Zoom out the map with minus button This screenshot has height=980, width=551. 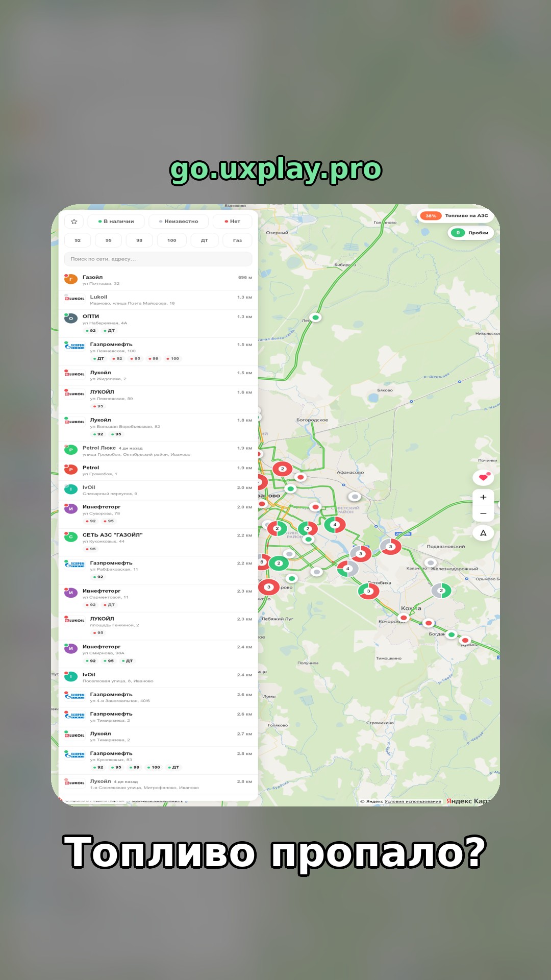[483, 513]
